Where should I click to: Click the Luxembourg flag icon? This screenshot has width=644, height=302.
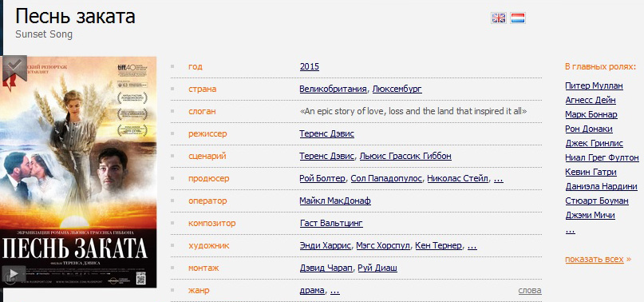518,18
